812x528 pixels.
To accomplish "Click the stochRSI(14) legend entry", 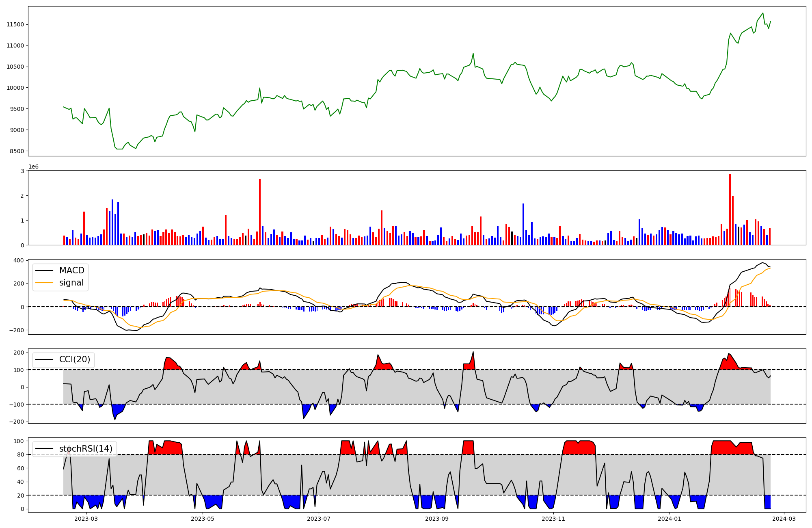I will pyautogui.click(x=86, y=449).
